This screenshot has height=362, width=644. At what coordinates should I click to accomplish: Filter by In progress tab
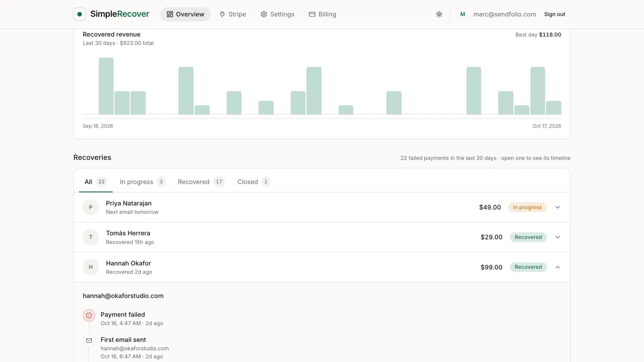143,182
